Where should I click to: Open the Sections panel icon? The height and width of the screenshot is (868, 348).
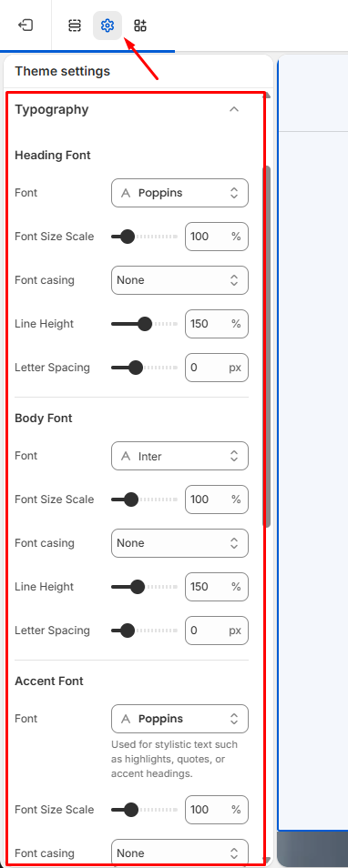point(75,25)
